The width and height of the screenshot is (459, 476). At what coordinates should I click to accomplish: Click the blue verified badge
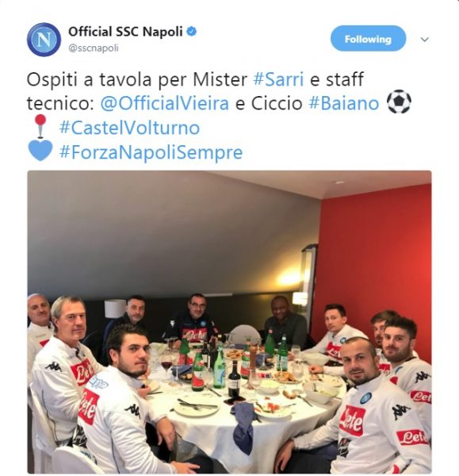click(191, 32)
